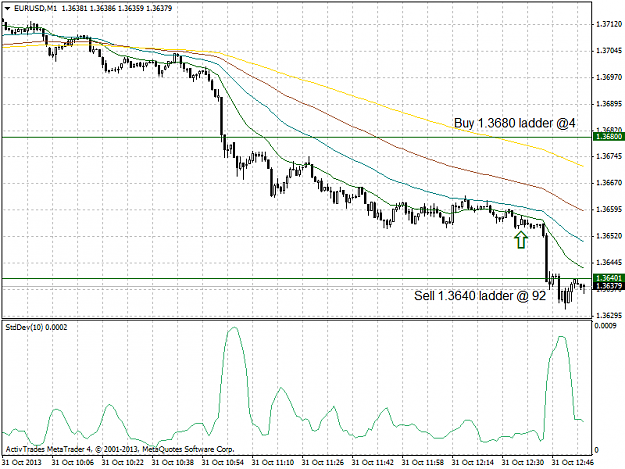Click the '31 Oct 11:26' time axis label
This screenshot has width=625, height=469.
pyautogui.click(x=323, y=462)
